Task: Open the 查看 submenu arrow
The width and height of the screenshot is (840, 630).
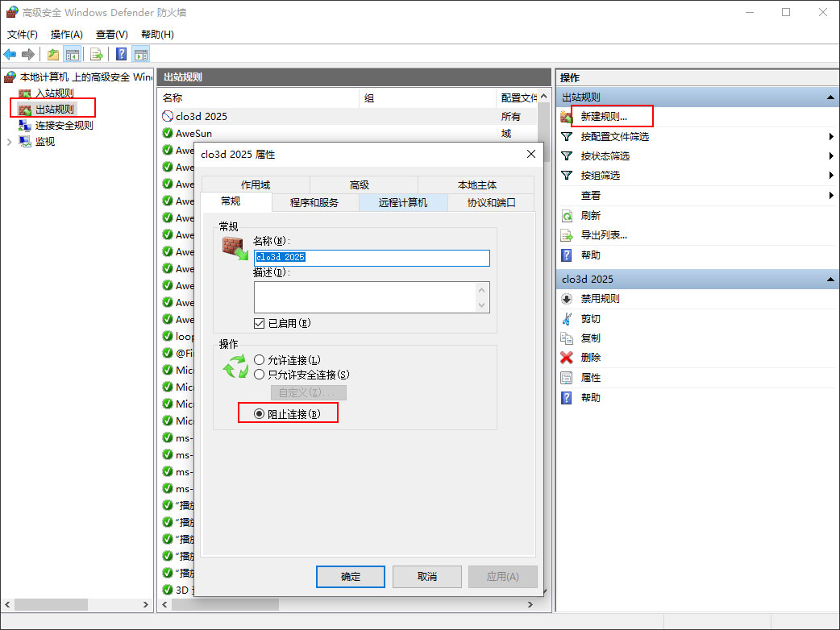Action: click(831, 196)
